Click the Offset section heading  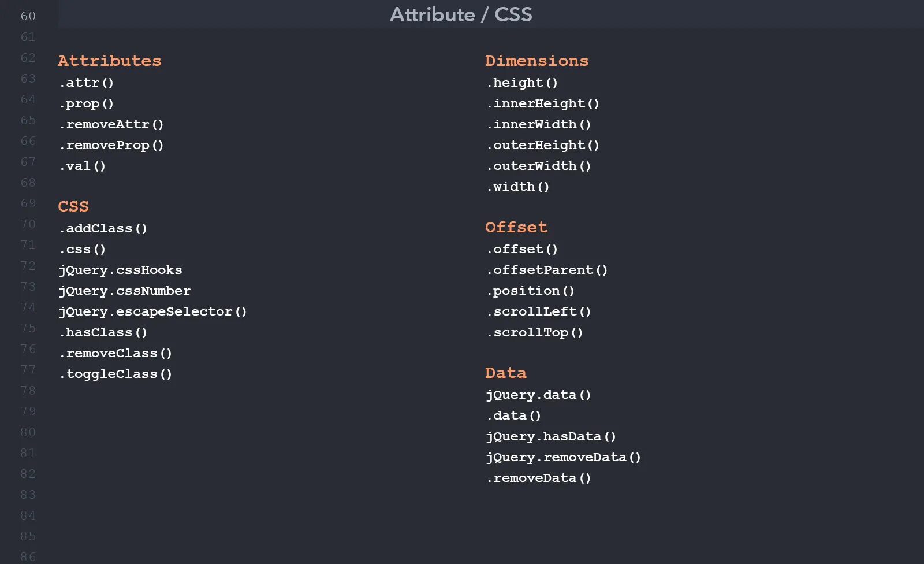click(x=516, y=227)
